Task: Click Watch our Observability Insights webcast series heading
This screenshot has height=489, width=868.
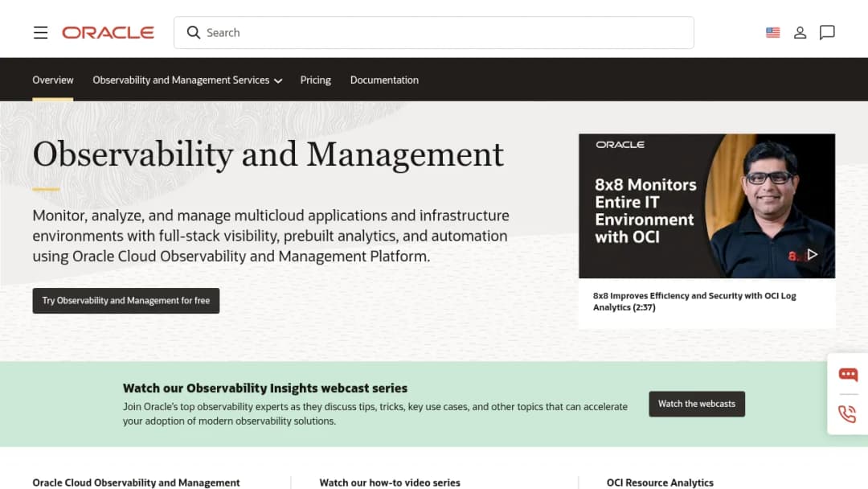Action: tap(265, 388)
